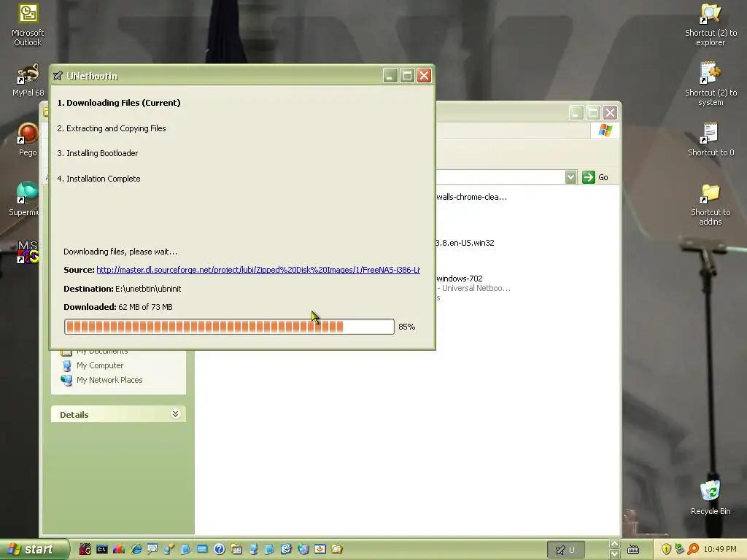
Task: Open Microsoft Outlook desktop shortcut
Action: coord(28,25)
